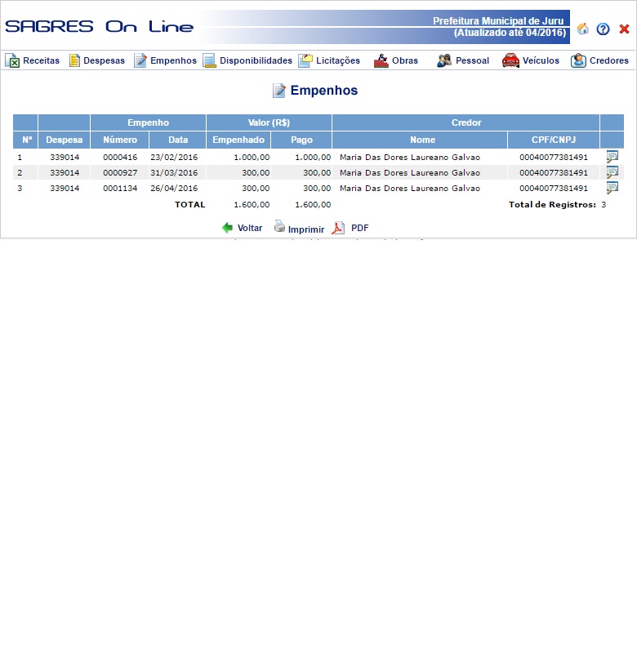637x672 pixels.
Task: Open the Help question mark icon
Action: pyautogui.click(x=604, y=29)
